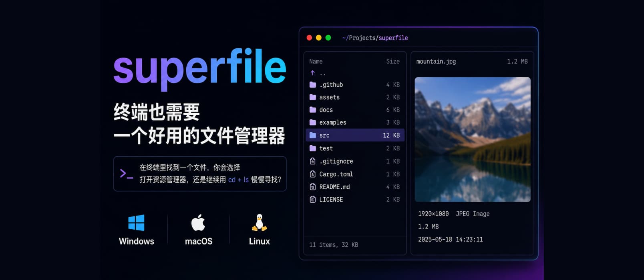Select the assets folder name

[330, 97]
